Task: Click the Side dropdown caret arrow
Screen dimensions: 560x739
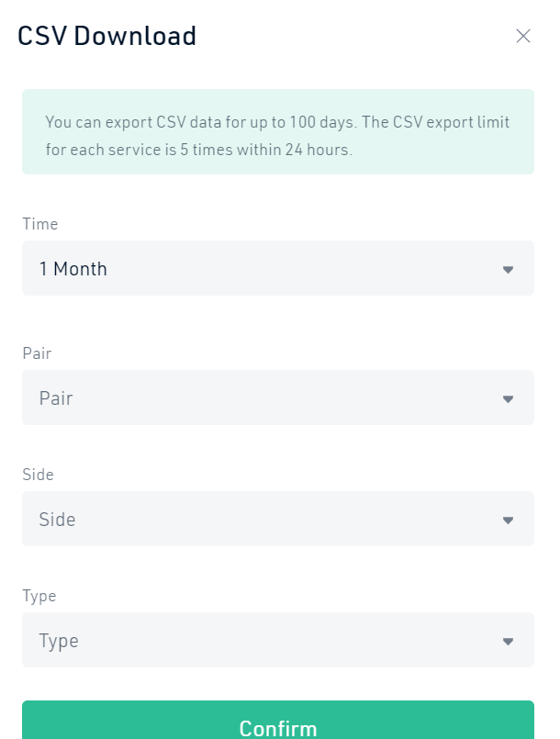Action: 508,521
